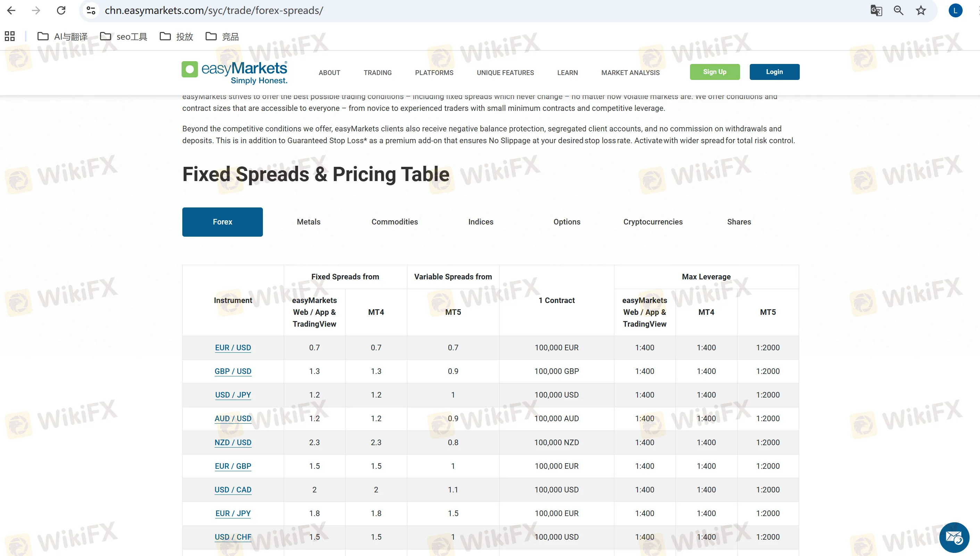Switch to the Cryptocurrencies tab
The width and height of the screenshot is (980, 556).
point(653,222)
